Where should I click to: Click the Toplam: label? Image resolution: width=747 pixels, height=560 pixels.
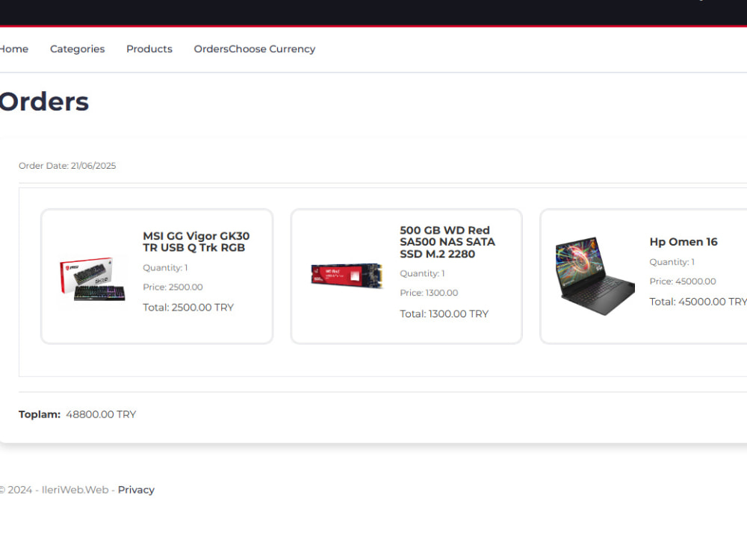[x=40, y=414]
